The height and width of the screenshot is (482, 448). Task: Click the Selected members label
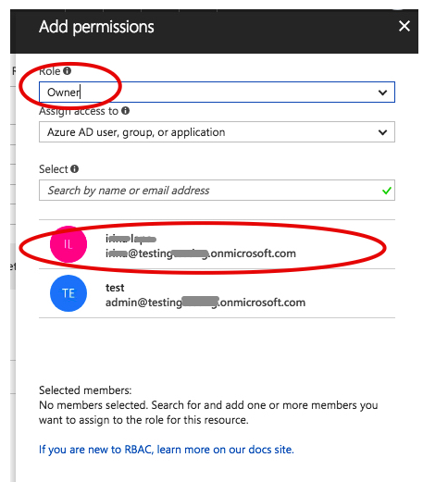point(85,390)
